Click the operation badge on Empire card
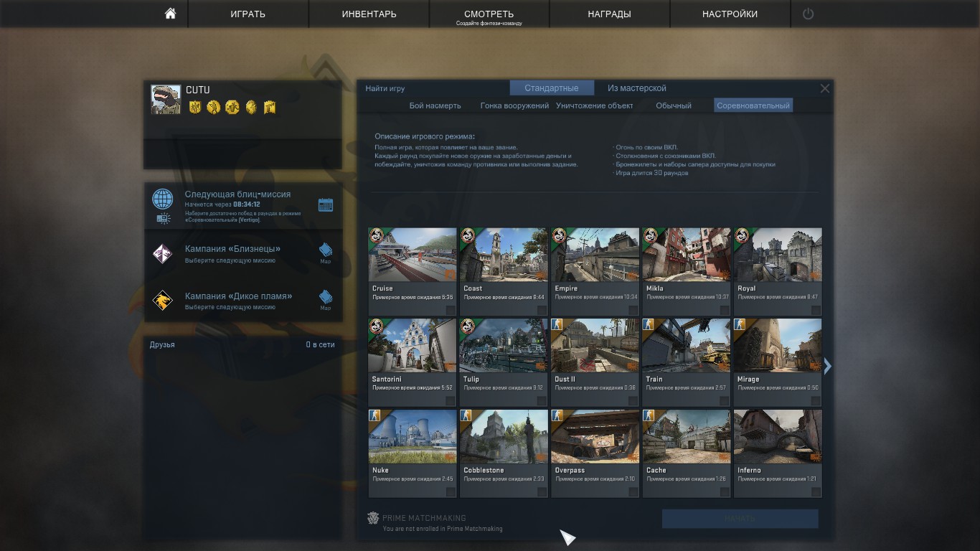The width and height of the screenshot is (980, 551). point(560,236)
